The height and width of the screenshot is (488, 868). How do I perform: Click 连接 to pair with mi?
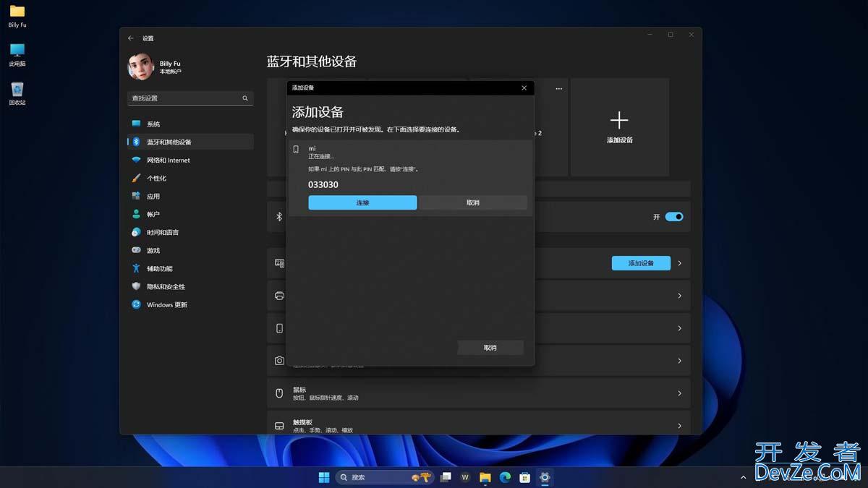(362, 202)
